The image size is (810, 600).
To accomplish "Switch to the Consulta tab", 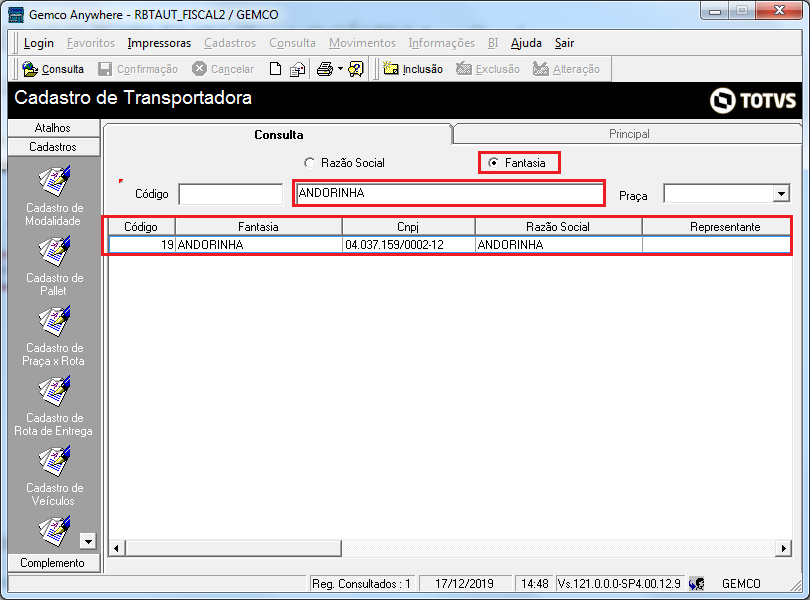I will (278, 135).
